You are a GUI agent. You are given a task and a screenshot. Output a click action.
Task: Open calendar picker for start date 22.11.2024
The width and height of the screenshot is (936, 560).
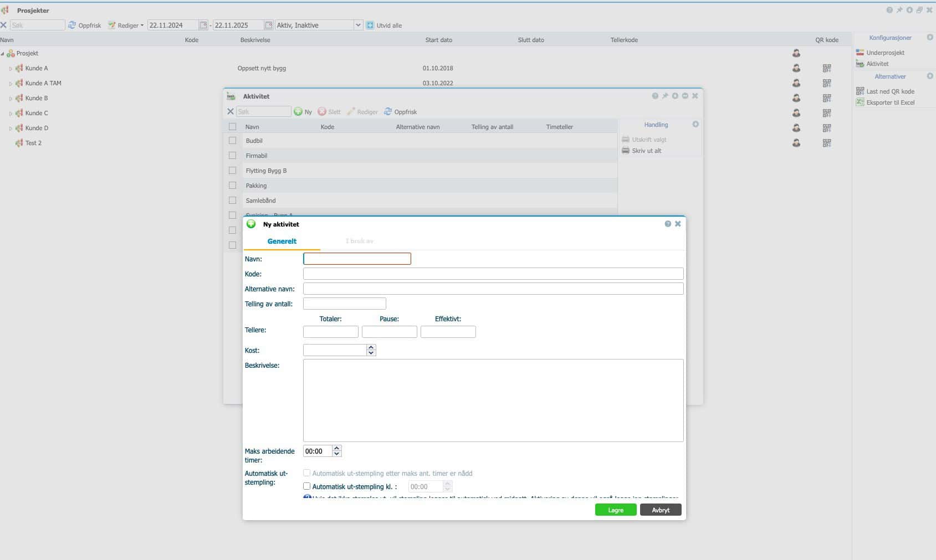pos(203,25)
